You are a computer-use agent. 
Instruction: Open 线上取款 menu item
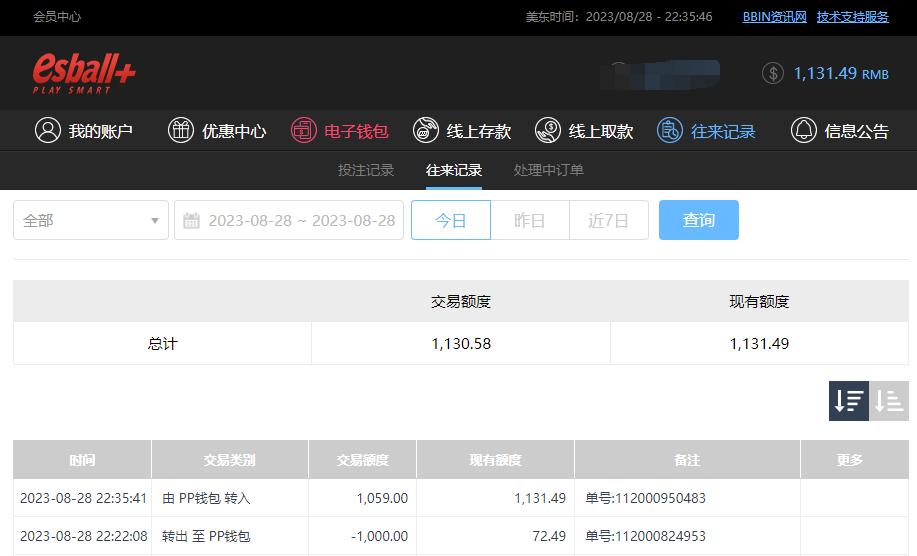(x=584, y=130)
